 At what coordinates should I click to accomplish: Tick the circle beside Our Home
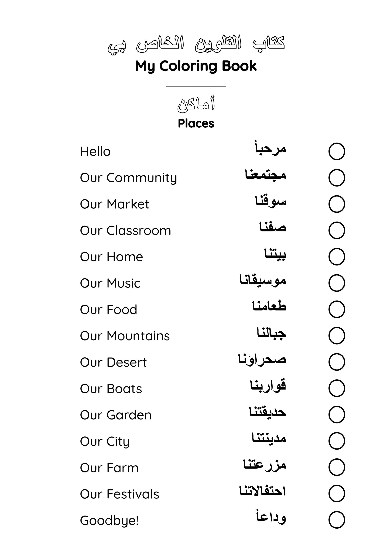[x=336, y=257]
